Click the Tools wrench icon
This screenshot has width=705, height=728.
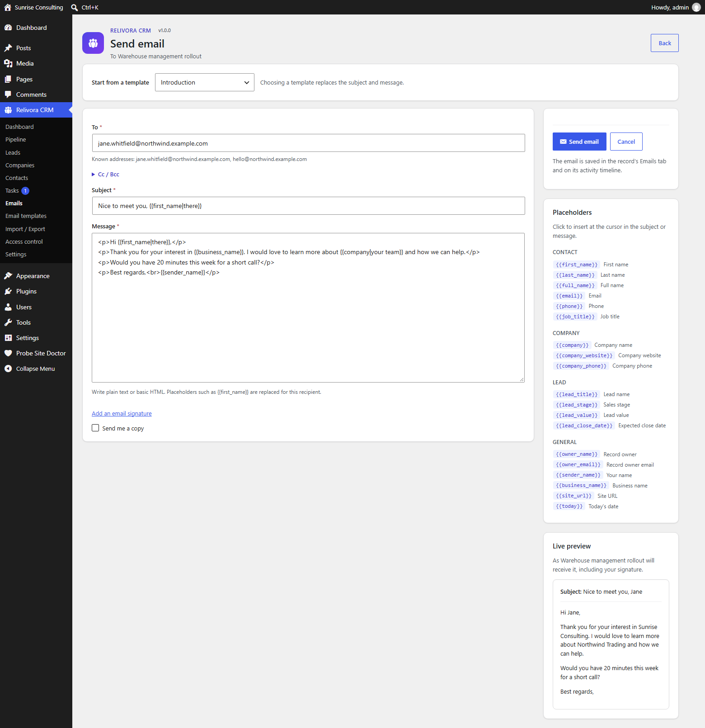8,322
